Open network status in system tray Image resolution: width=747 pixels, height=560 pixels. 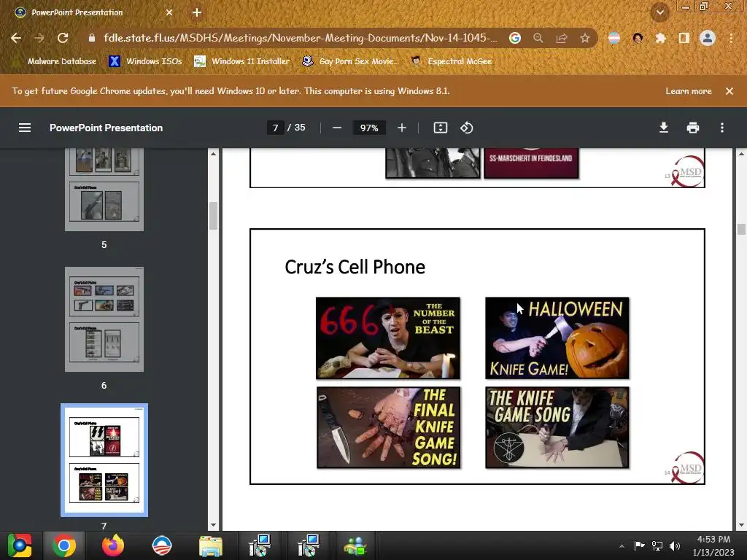657,546
